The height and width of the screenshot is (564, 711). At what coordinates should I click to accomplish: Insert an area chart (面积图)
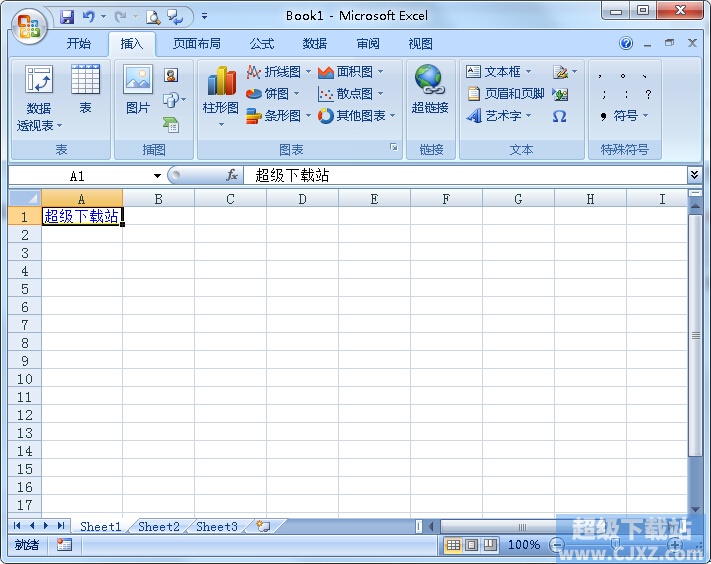351,72
